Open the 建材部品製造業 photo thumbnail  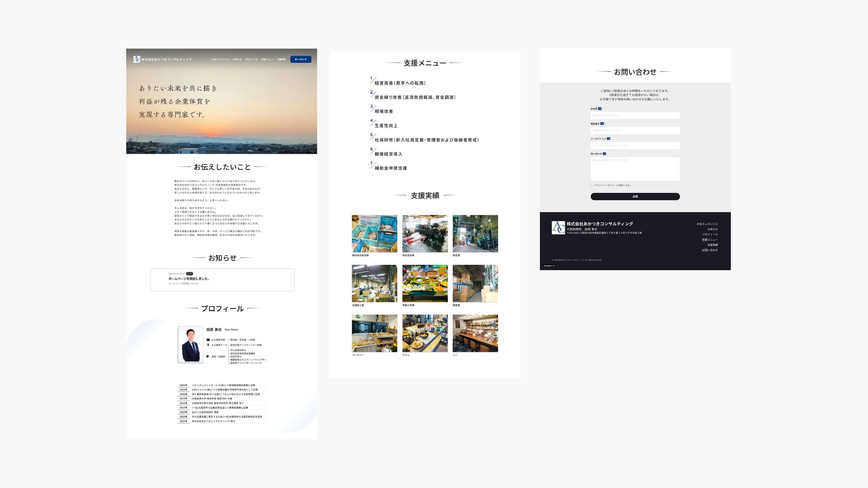point(374,234)
